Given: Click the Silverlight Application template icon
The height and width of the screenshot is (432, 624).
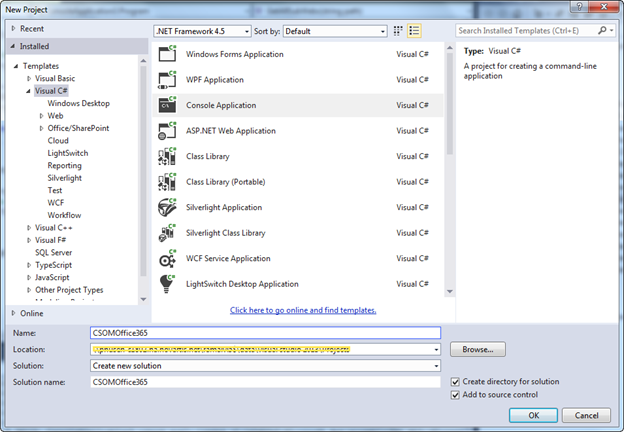Looking at the screenshot, I should pyautogui.click(x=167, y=207).
